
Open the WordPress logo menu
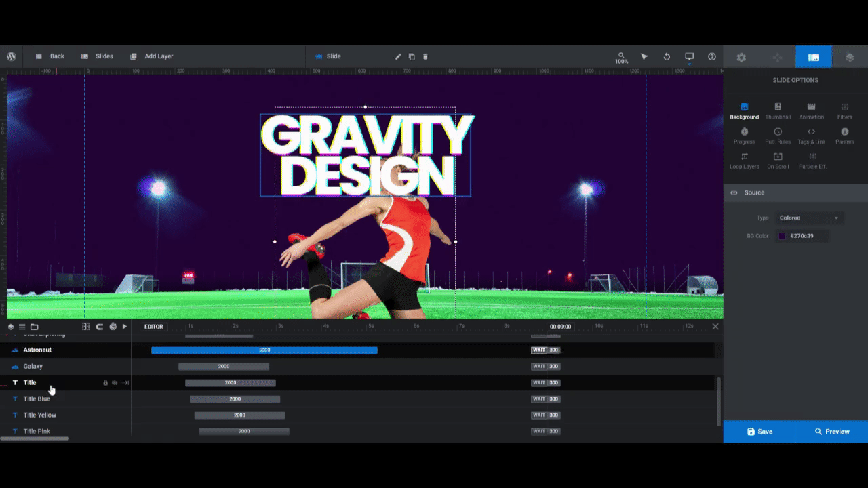tap(12, 56)
